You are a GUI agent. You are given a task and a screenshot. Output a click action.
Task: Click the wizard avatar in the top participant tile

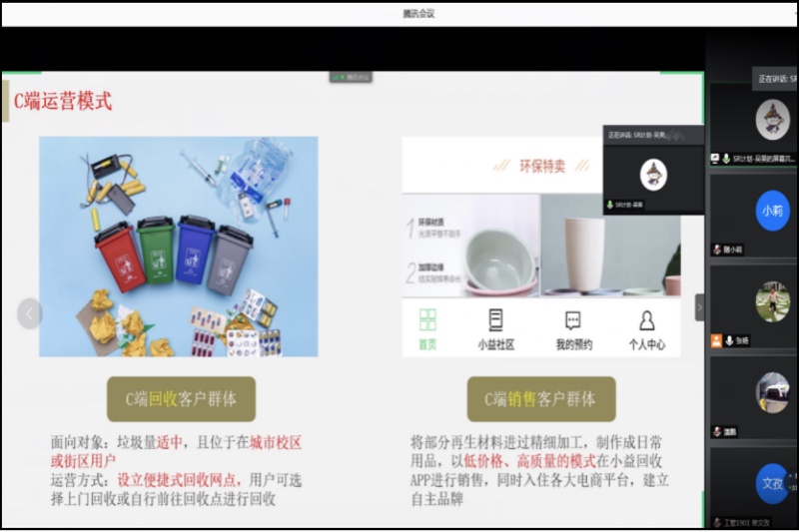(x=772, y=120)
